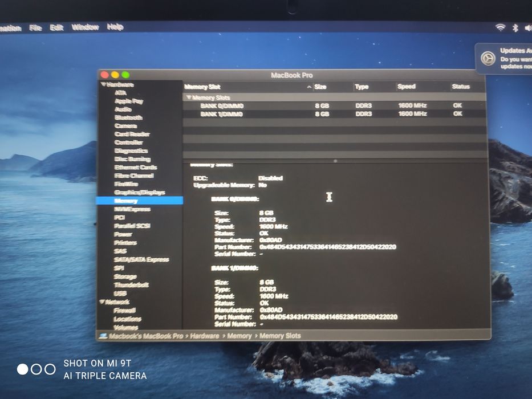Select Fibre Channel in the sidebar
Screen dimensions: 532x399
(x=134, y=176)
